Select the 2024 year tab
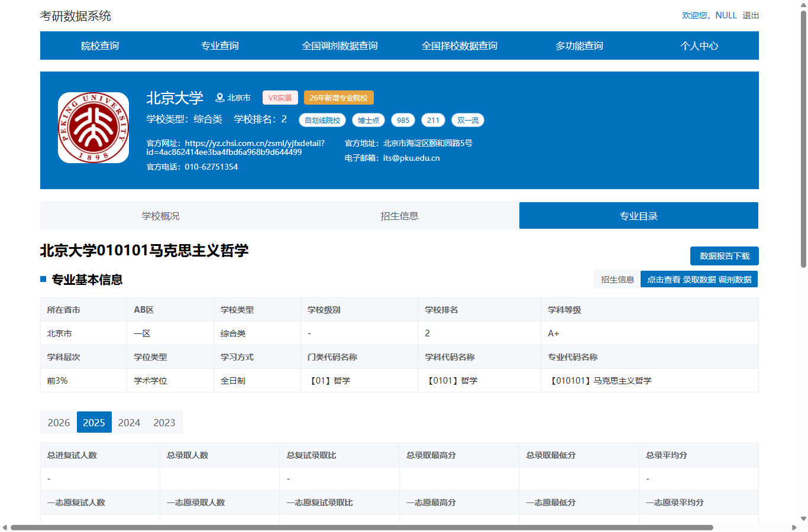The height and width of the screenshot is (532, 808). 129,423
